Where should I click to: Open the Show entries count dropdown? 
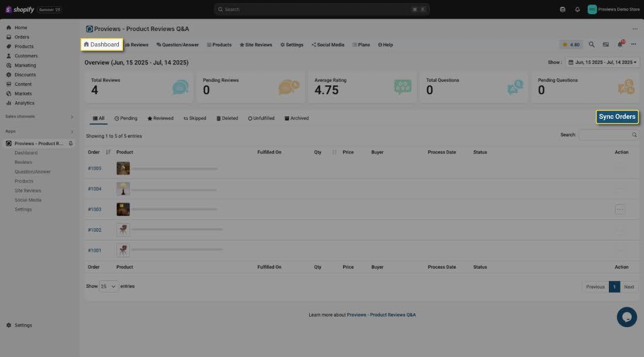tap(109, 287)
